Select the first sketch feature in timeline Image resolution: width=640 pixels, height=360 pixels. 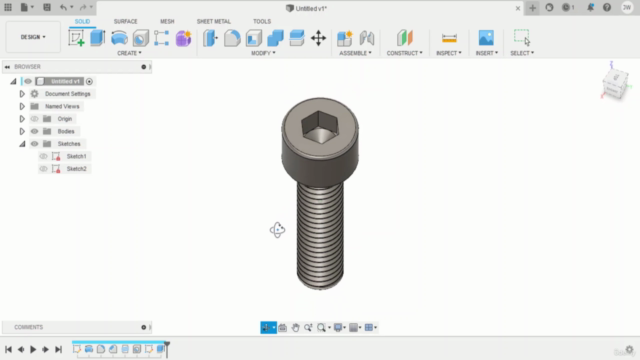pyautogui.click(x=76, y=349)
